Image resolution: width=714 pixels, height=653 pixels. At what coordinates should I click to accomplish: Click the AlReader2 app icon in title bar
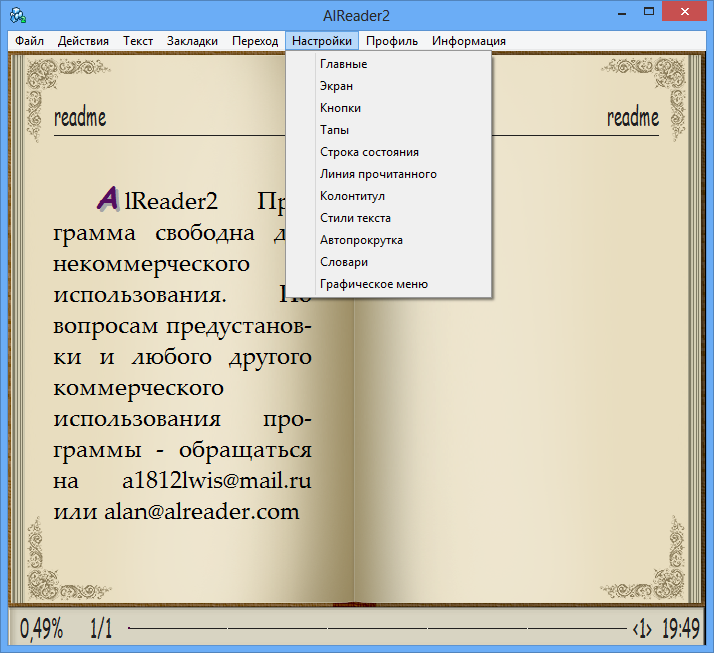[18, 15]
